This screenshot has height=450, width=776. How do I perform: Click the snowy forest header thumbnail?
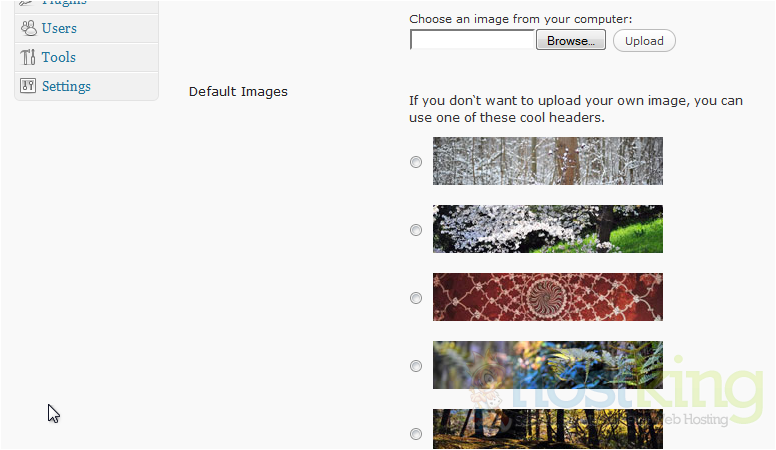pos(547,161)
